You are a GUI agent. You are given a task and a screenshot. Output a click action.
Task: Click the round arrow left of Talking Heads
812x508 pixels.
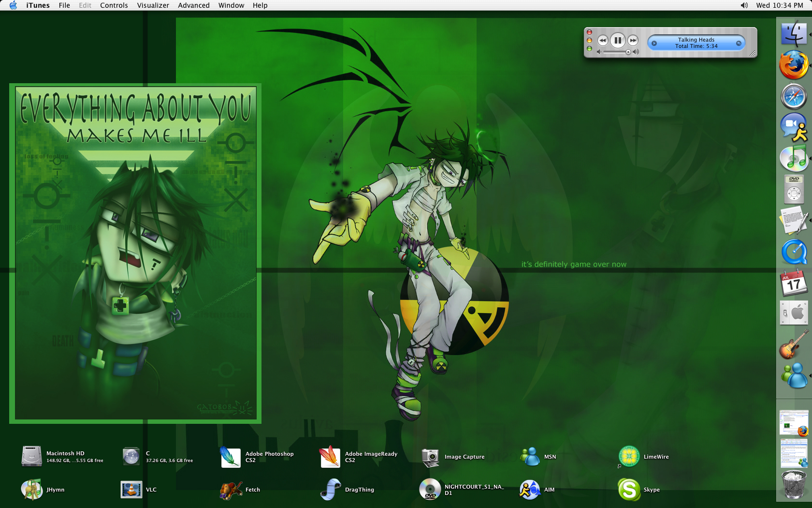[654, 43]
